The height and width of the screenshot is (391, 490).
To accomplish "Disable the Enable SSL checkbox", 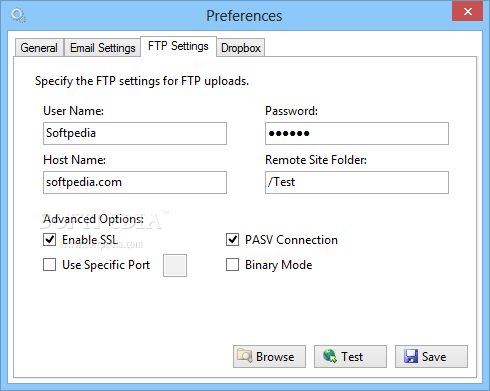I will 49,240.
